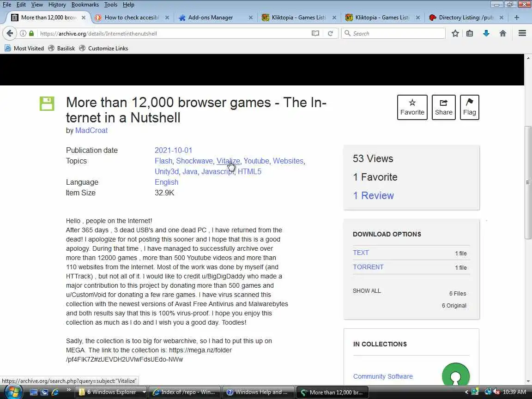
Task: Click the Unity3d topic link
Action: [167, 172]
